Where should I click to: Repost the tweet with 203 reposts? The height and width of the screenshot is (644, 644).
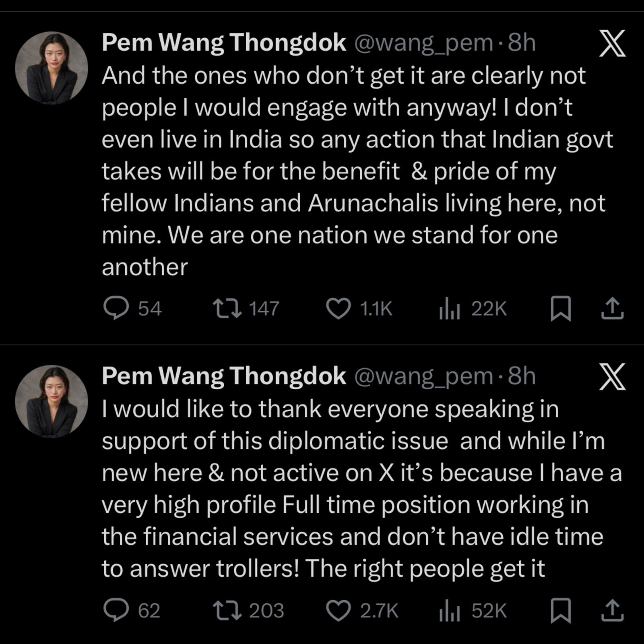coord(227,610)
